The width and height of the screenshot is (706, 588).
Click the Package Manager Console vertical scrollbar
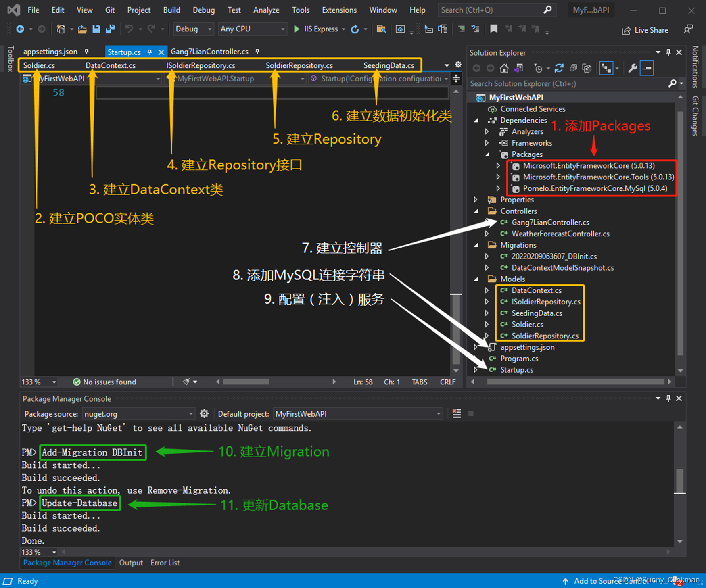680,481
